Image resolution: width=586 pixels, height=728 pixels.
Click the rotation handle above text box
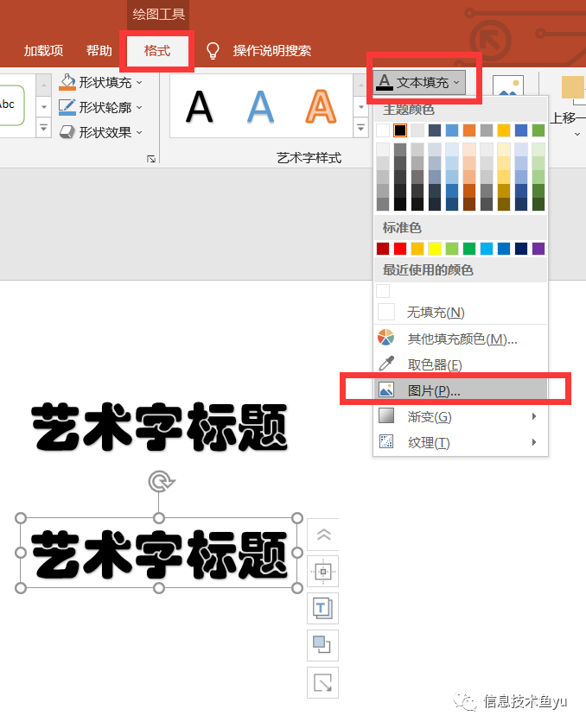pyautogui.click(x=161, y=482)
